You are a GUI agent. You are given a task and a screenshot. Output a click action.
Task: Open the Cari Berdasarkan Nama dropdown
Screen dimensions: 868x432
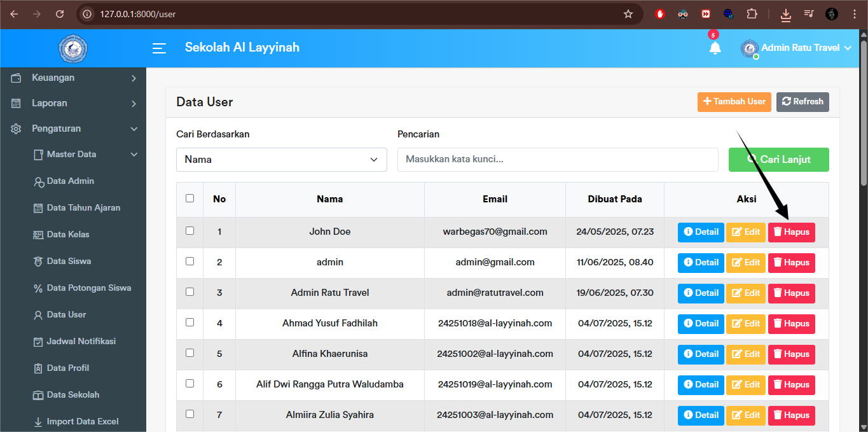click(x=281, y=160)
